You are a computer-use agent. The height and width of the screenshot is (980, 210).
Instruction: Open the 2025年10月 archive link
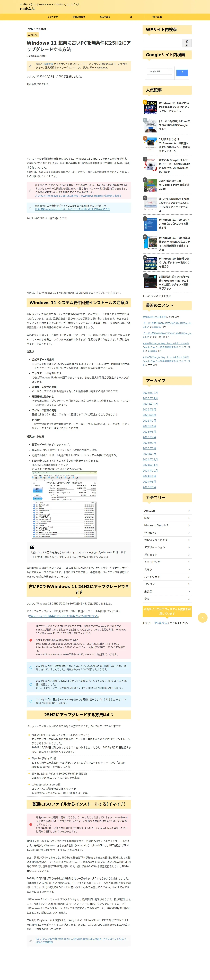click(150, 404)
